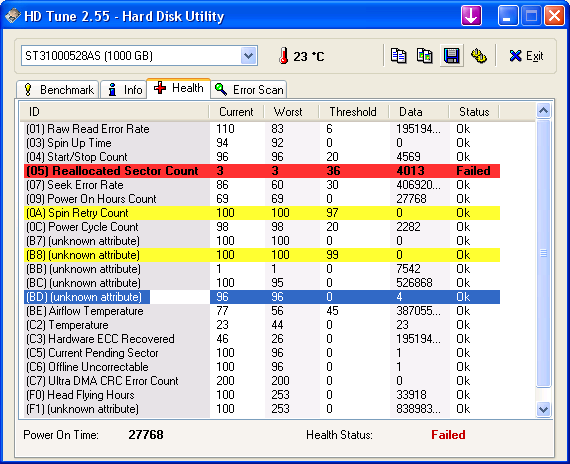Click the vertical scrollbar thumb
Screen dimensions: 570x464
(x=543, y=253)
